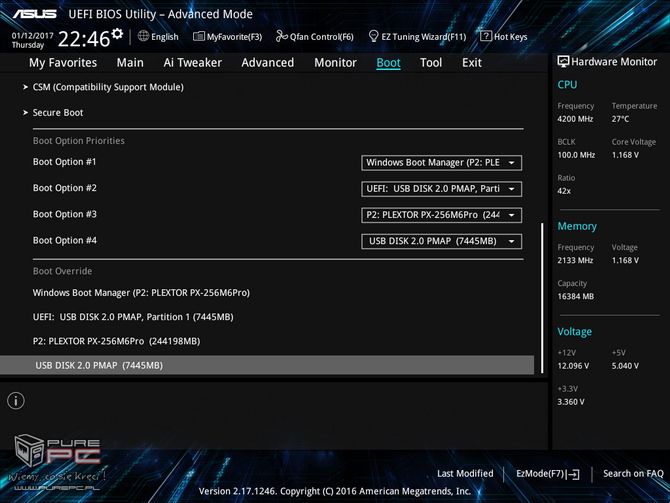Open MyFavorite(F3) folder icon
This screenshot has height=503, width=670.
199,36
